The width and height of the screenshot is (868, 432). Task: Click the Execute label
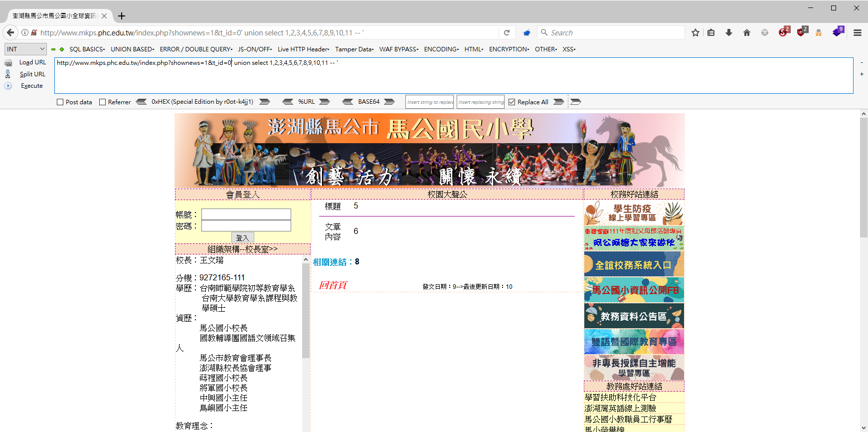(x=32, y=86)
